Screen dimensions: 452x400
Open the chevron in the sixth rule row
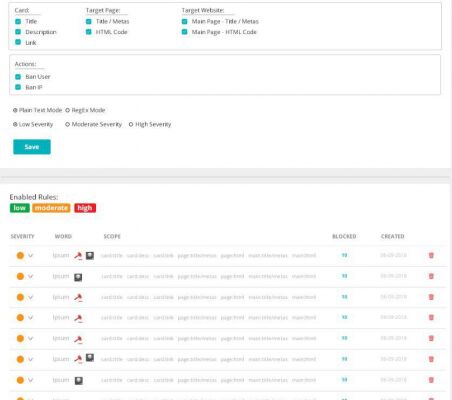coord(31,359)
